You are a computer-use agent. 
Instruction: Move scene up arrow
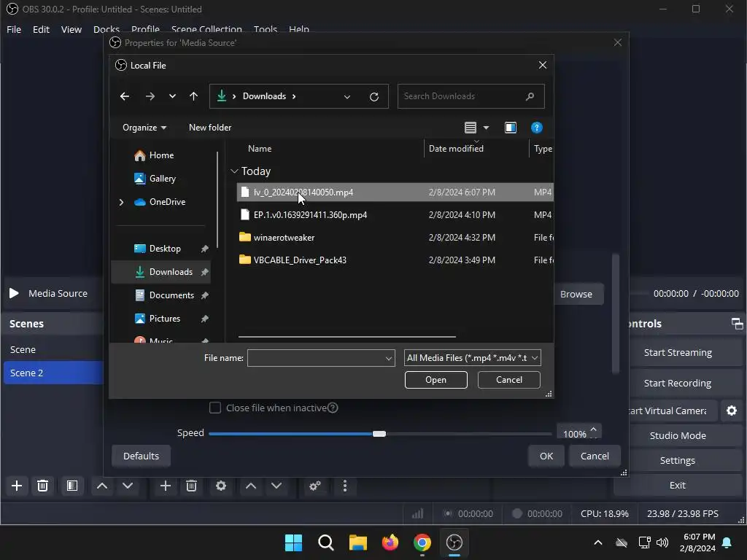[x=102, y=486]
